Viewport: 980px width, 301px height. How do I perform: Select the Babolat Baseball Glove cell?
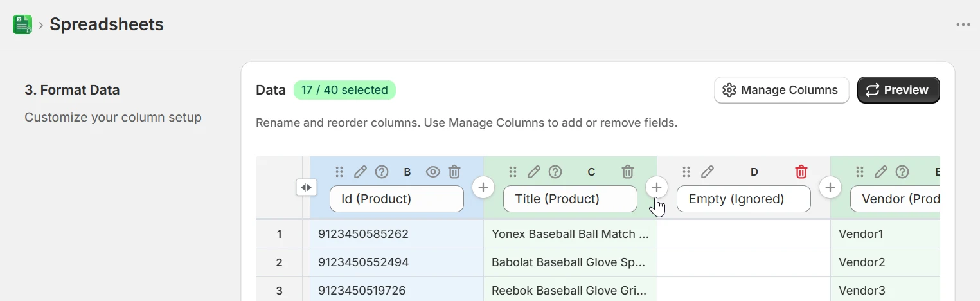pyautogui.click(x=570, y=262)
